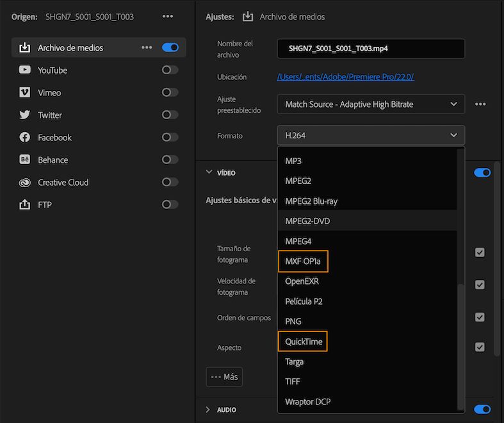Screen dimensions: 504x423
Task: Click the Facebook icon in sidebar
Action: [25, 137]
